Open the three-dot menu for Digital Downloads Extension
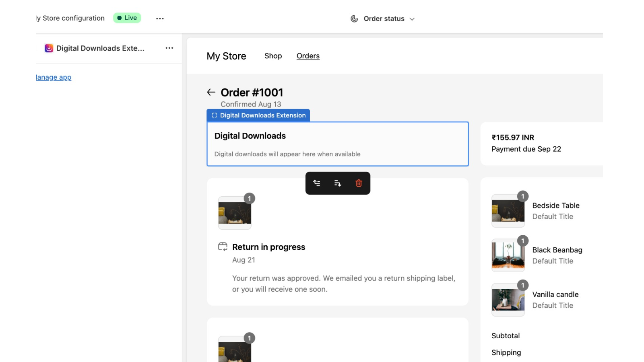Image resolution: width=644 pixels, height=362 pixels. [x=169, y=48]
